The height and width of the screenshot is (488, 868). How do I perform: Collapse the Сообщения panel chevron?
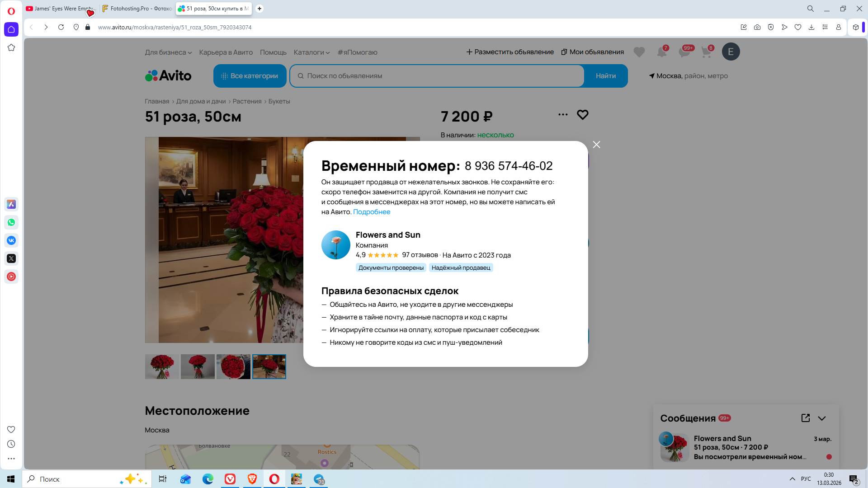(x=822, y=418)
